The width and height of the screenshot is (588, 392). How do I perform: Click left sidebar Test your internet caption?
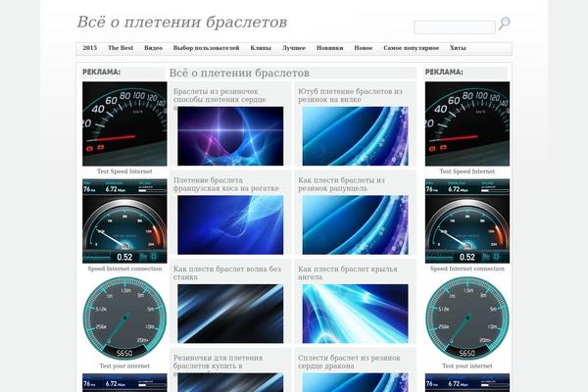pos(124,366)
